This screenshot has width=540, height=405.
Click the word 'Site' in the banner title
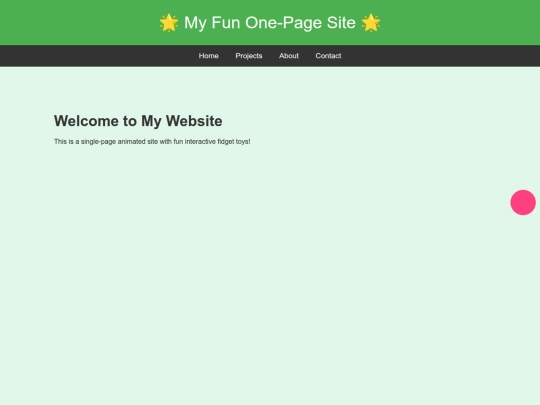(341, 23)
